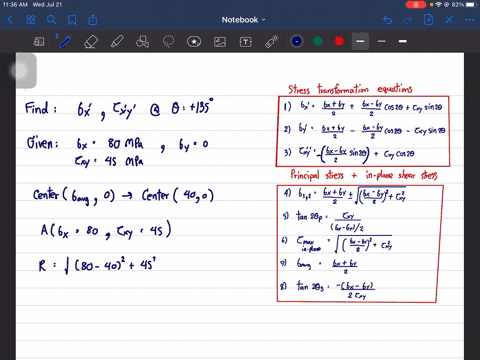Screen dimensions: 480x360
Task: Open the Elements sticker tool
Action: [194, 42]
